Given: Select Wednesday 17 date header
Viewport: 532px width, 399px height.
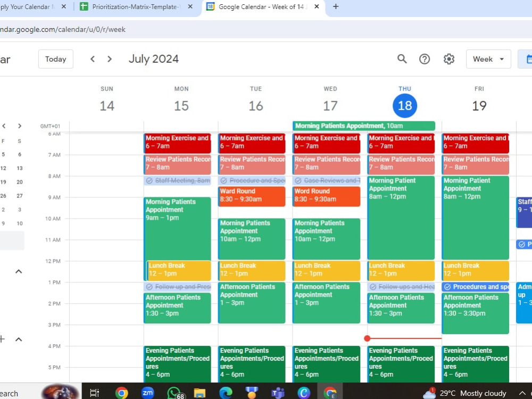Looking at the screenshot, I should tap(330, 106).
